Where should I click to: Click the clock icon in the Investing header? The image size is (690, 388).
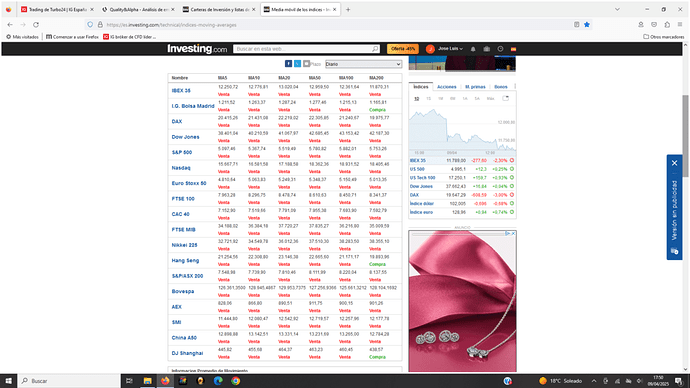500,49
